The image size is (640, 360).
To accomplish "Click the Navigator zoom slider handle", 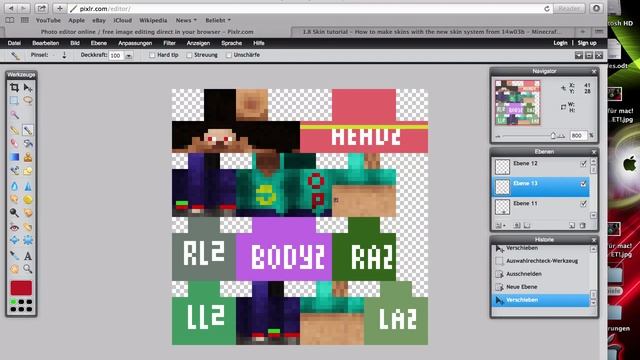I will 553,136.
